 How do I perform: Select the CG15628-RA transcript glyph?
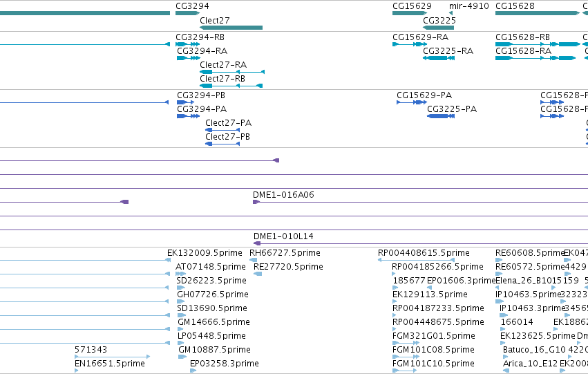535,58
